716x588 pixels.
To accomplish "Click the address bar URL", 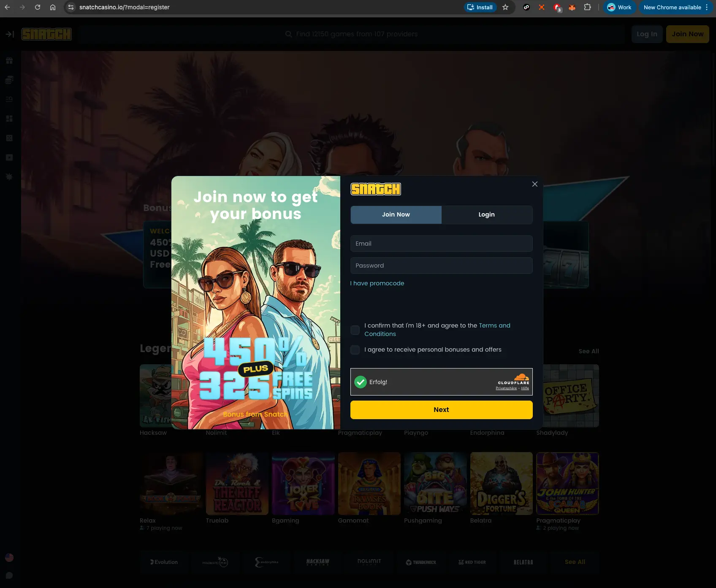I will [x=125, y=7].
